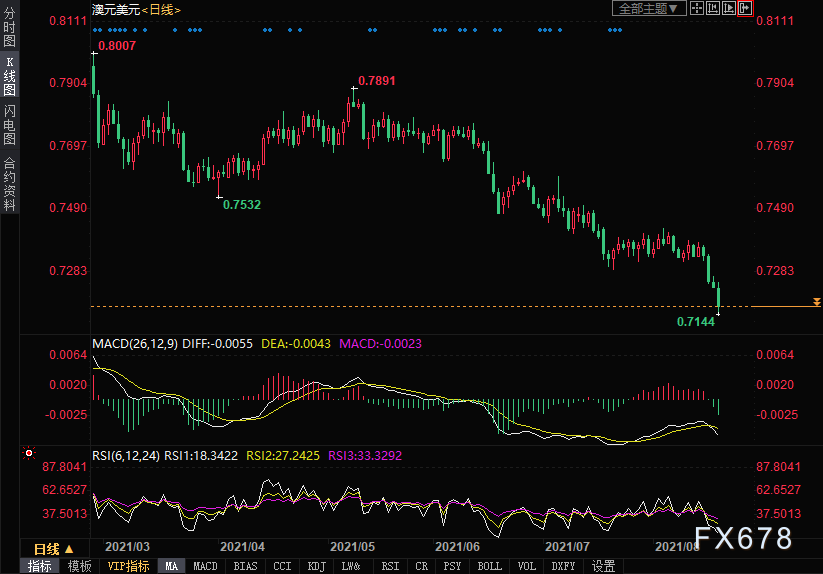Select the KDJ indicator

pyautogui.click(x=316, y=566)
